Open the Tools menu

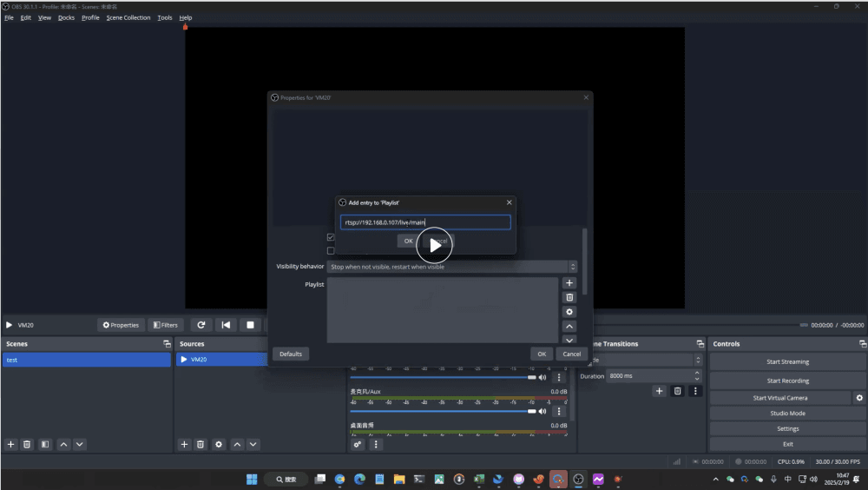tap(164, 17)
